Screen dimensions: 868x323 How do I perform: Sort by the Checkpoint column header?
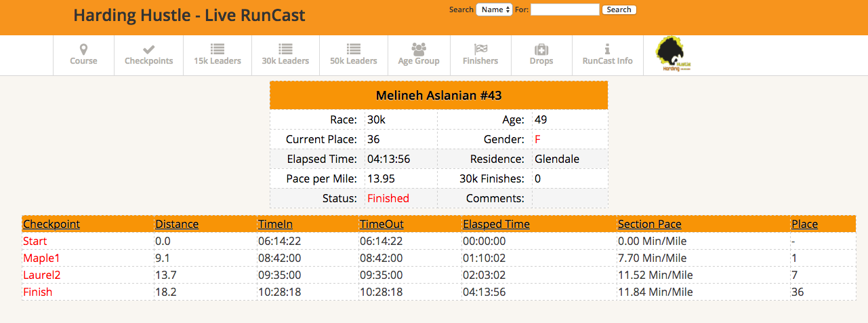click(x=51, y=224)
